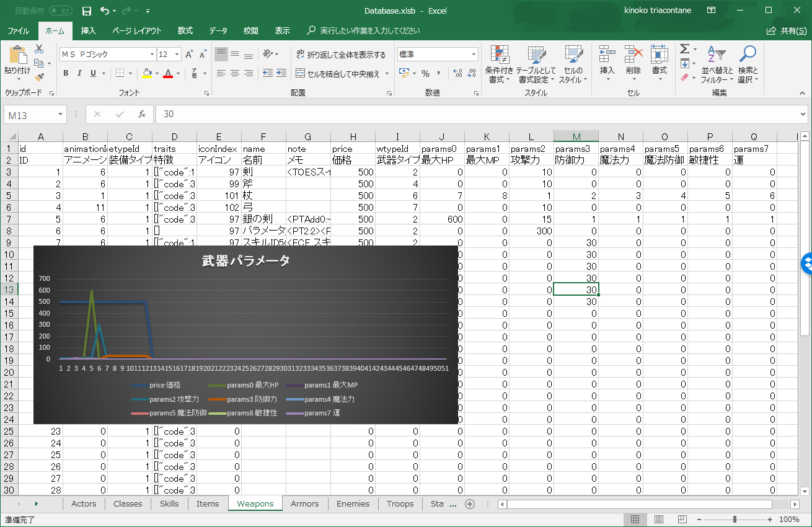812x527 pixels.
Task: Click AutoSum sigma icon
Action: click(684, 49)
